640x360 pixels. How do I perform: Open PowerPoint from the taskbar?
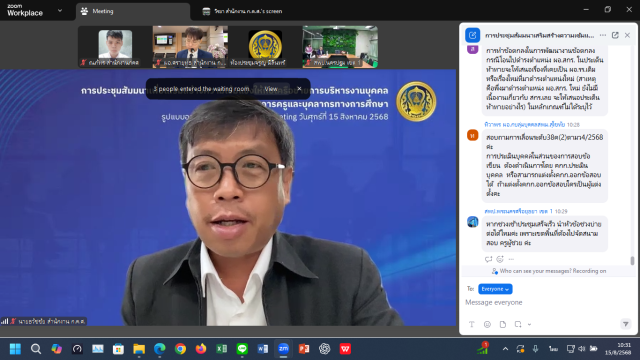click(304, 349)
